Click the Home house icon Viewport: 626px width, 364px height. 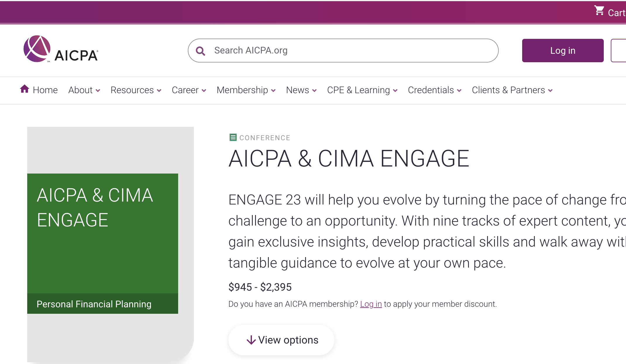pyautogui.click(x=25, y=89)
